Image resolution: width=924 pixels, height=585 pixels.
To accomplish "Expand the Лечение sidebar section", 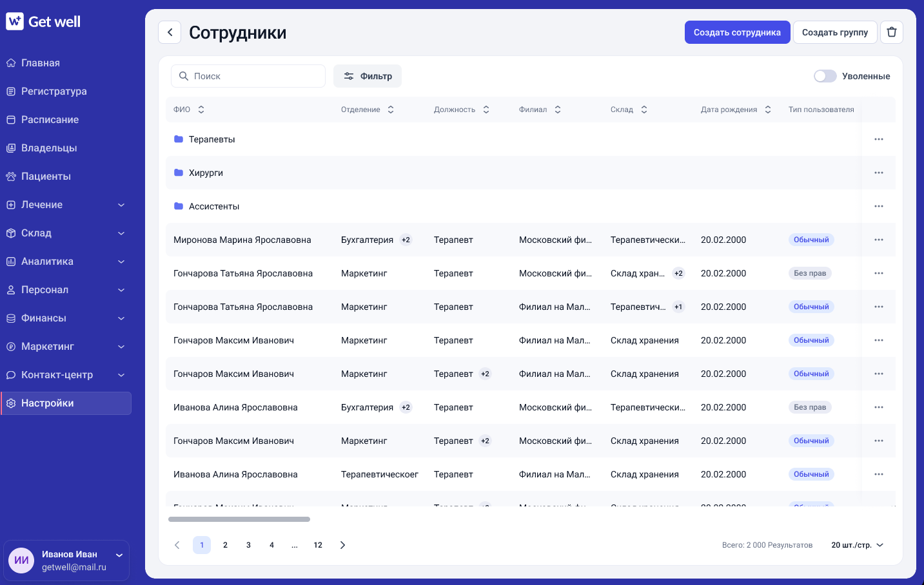I will coord(121,205).
